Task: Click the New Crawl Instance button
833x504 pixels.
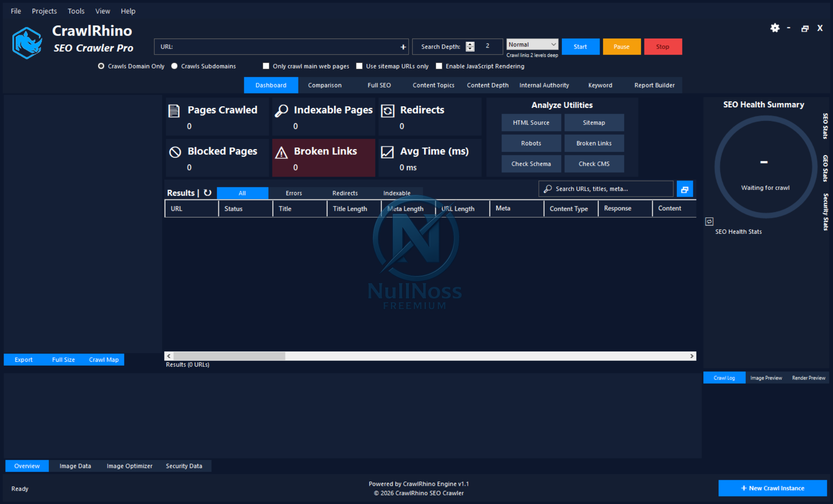Action: point(772,488)
